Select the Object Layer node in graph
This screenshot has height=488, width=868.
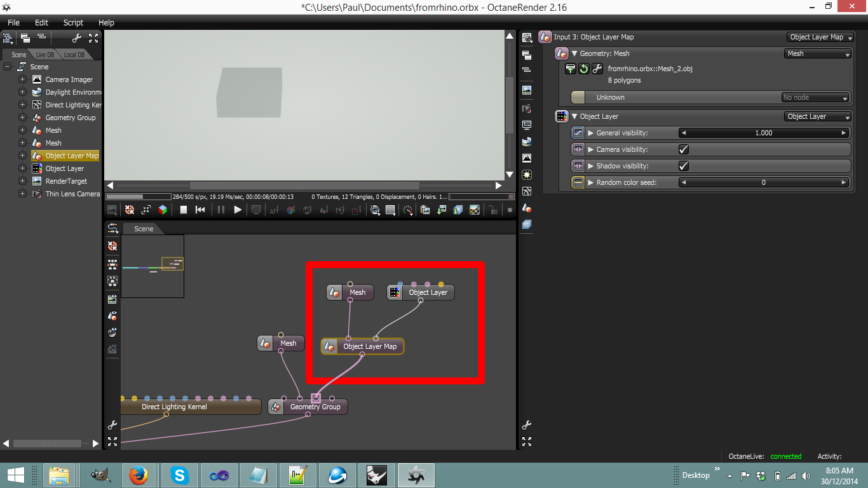coord(421,292)
